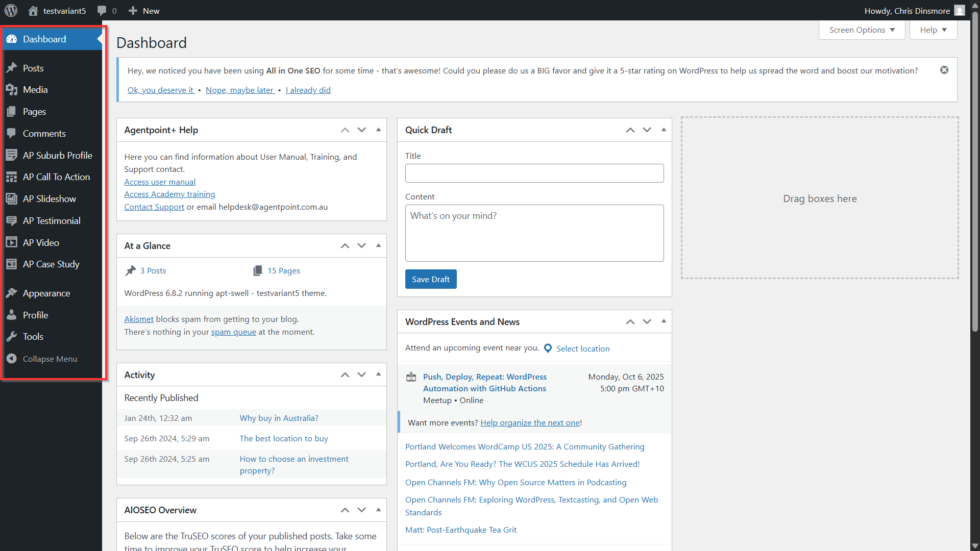Toggle Agentpoint+ Help panel collapse triangle

[x=378, y=130]
